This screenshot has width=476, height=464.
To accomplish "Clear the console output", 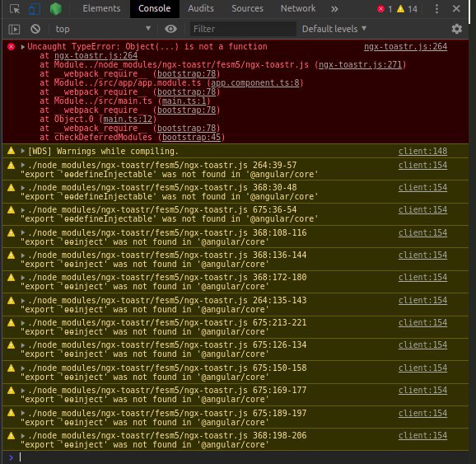I will pyautogui.click(x=35, y=29).
